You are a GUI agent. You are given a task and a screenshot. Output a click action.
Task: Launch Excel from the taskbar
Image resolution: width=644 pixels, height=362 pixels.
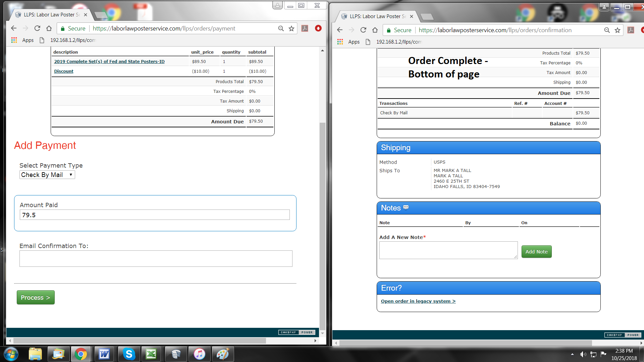[151, 354]
